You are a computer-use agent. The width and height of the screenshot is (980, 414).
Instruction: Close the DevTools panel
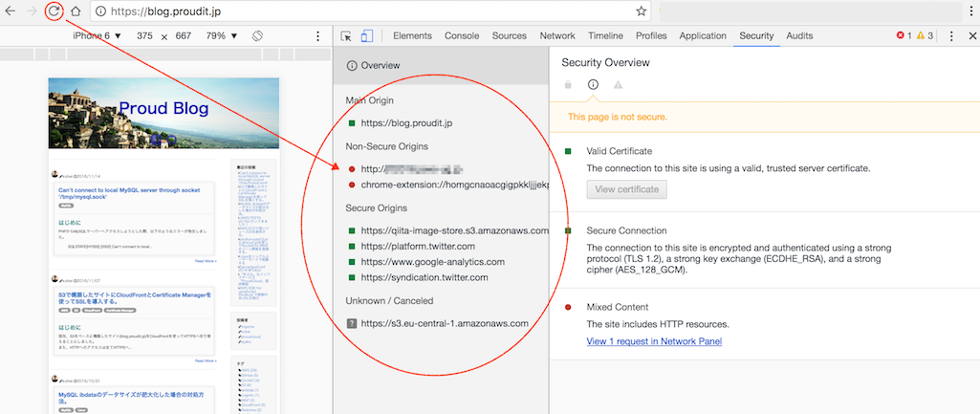click(972, 36)
